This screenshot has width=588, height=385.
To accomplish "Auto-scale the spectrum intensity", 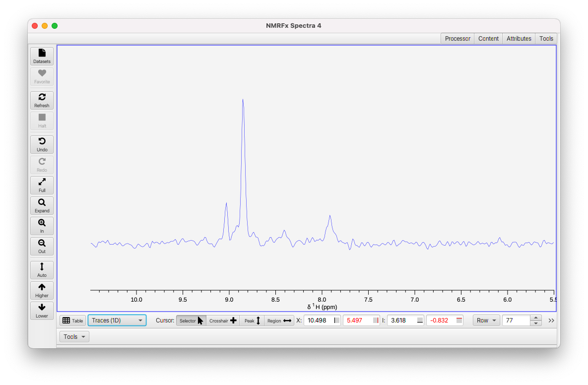I will click(42, 270).
